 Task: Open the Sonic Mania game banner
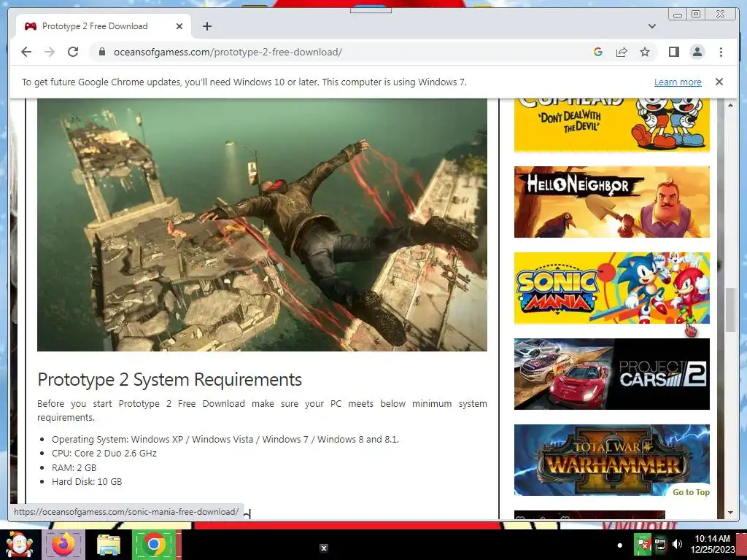click(612, 288)
